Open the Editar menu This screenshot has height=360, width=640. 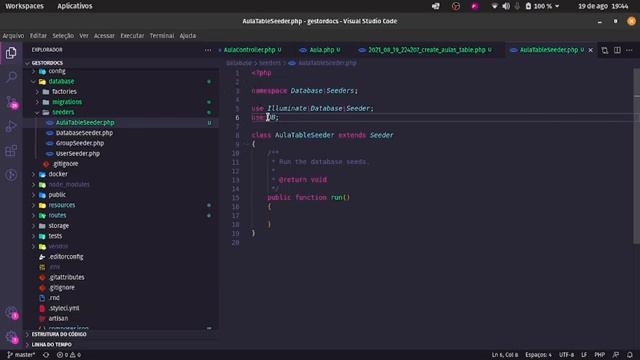38,36
